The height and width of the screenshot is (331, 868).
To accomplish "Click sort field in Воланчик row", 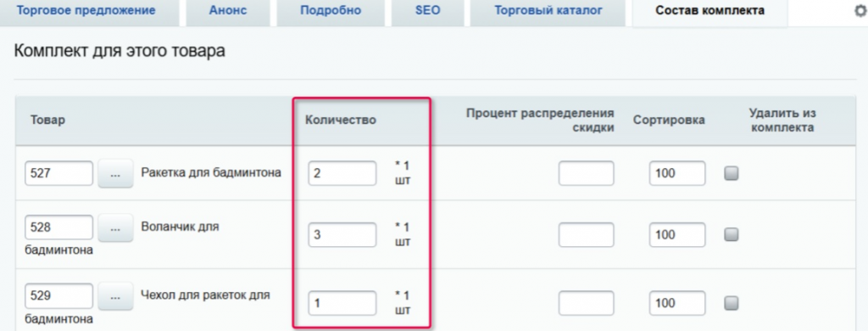I will [677, 235].
